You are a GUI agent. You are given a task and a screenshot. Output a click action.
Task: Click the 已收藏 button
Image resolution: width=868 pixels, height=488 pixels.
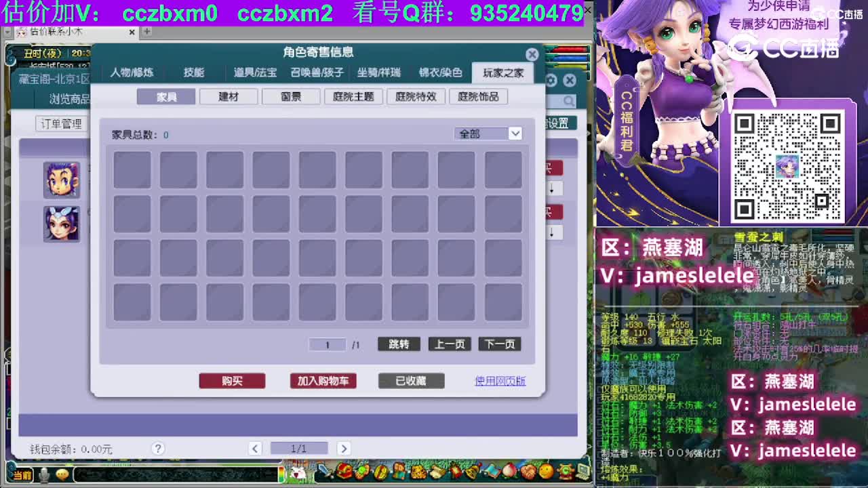click(411, 381)
